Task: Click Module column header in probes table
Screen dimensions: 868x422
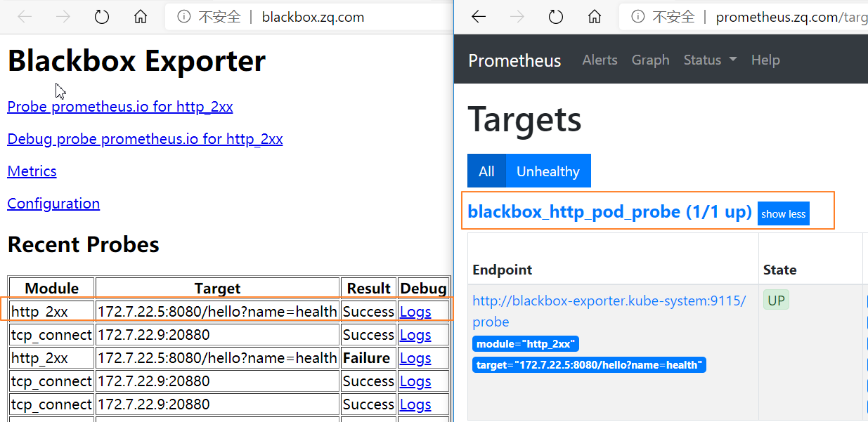Action: [52, 288]
